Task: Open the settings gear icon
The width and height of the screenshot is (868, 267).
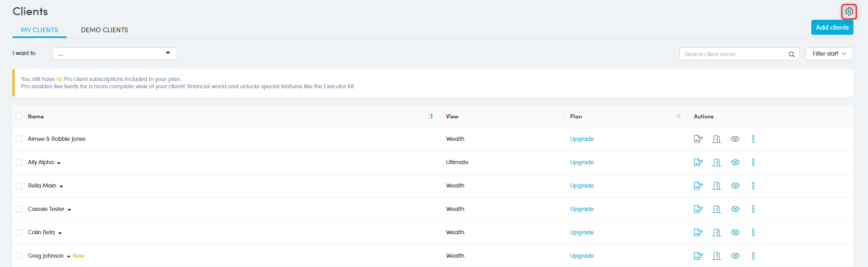Action: point(849,11)
